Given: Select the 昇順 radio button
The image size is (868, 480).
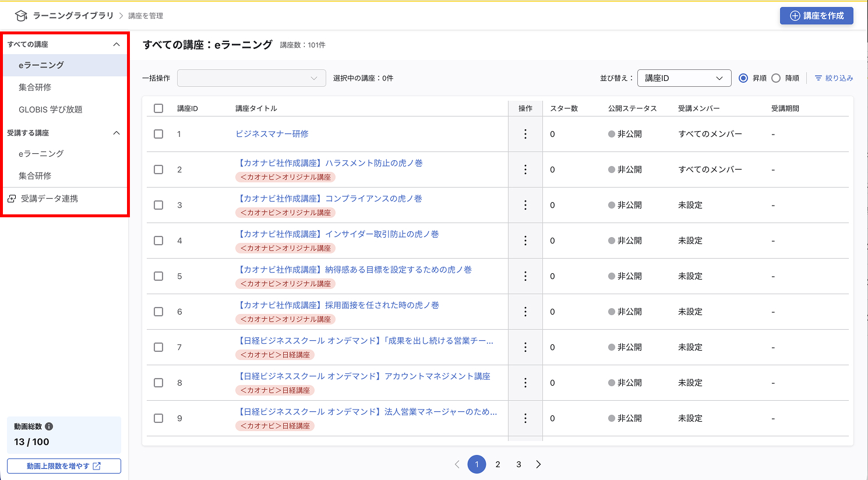Looking at the screenshot, I should point(743,78).
